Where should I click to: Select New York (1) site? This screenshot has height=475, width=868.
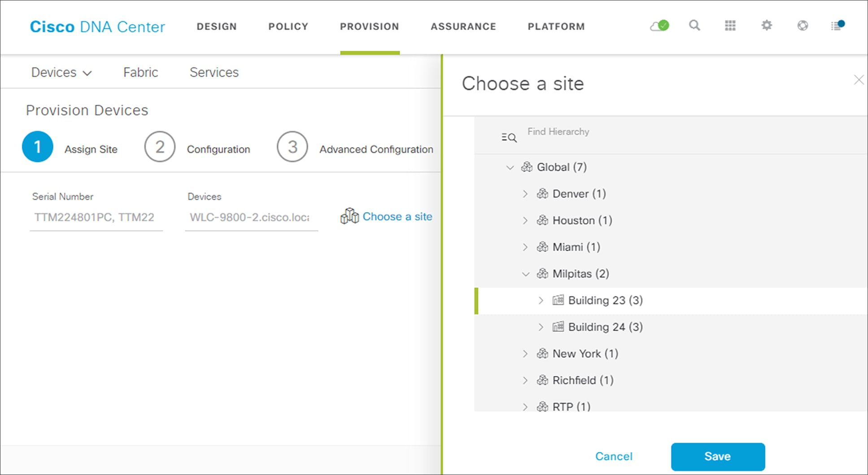coord(585,353)
